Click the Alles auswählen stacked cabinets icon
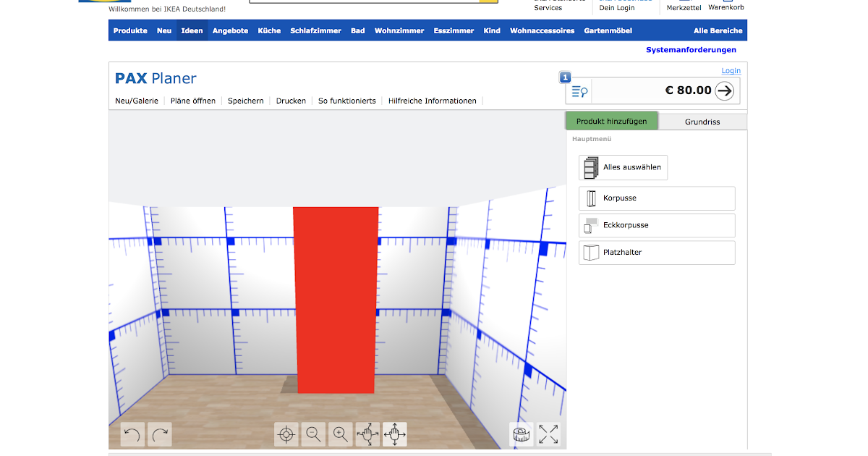Image resolution: width=868 pixels, height=456 pixels. click(591, 167)
